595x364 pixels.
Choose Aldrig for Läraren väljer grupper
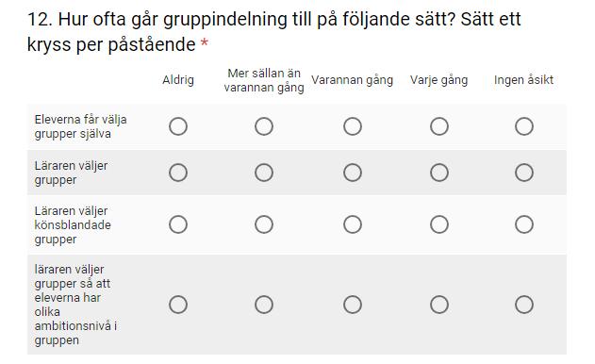click(178, 173)
